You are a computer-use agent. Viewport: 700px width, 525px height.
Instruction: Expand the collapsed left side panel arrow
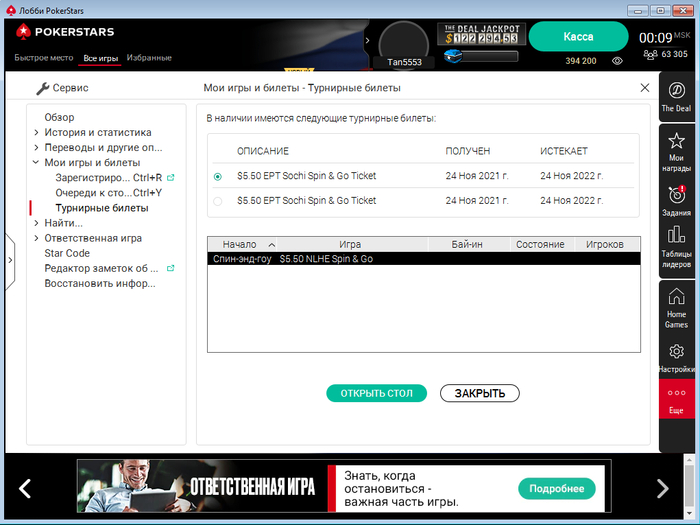(x=10, y=260)
